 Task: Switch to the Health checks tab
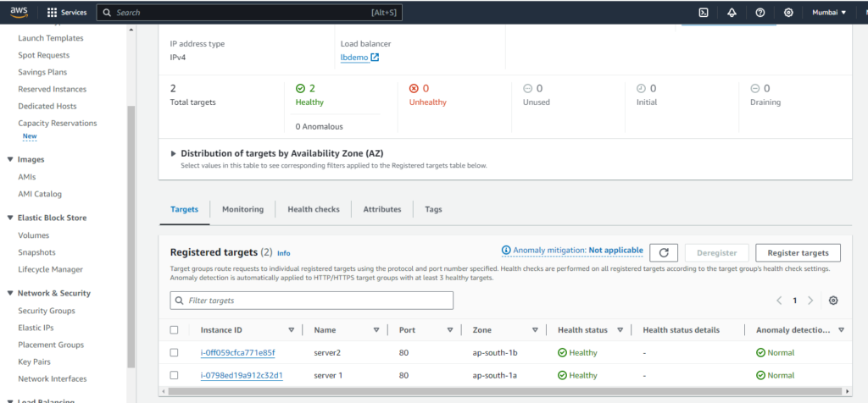tap(313, 209)
